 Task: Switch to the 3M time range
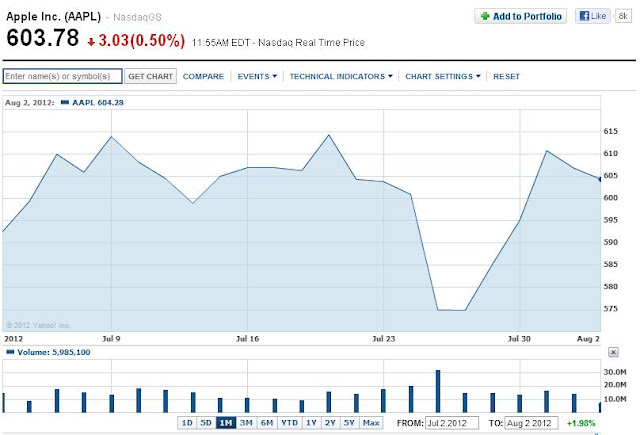click(x=246, y=423)
